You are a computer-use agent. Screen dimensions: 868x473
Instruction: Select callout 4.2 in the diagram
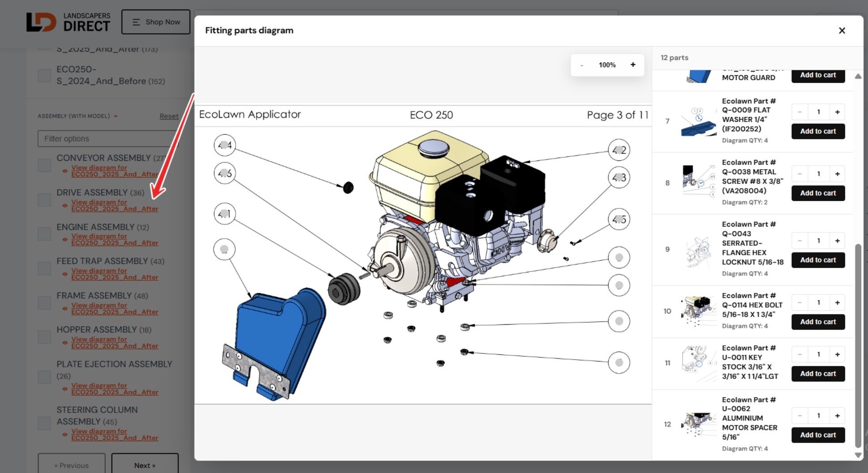click(x=619, y=150)
